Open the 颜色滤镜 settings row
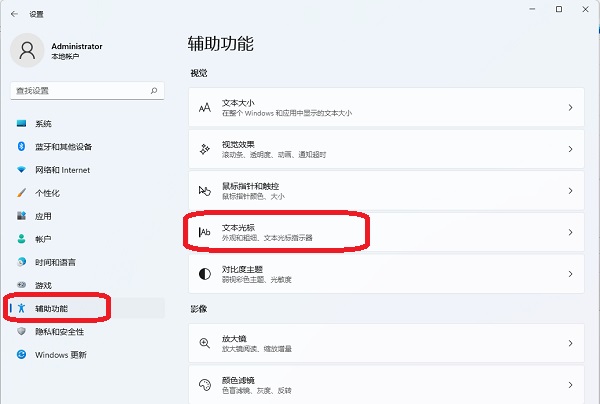The image size is (600, 404). click(380, 385)
